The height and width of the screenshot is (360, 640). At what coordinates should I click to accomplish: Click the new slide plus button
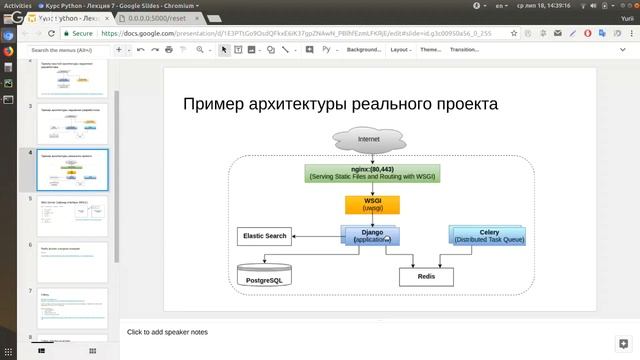coord(119,50)
